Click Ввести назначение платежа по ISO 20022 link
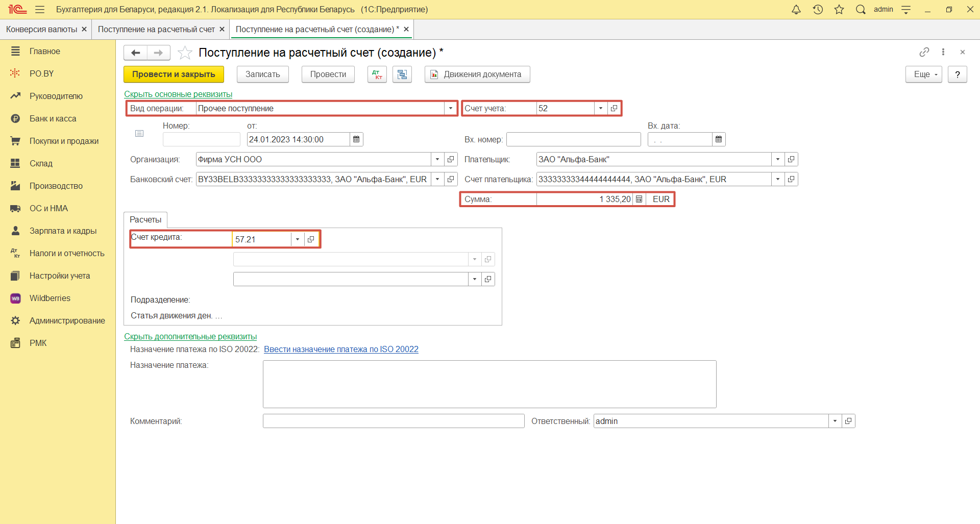This screenshot has height=524, width=980. point(341,349)
